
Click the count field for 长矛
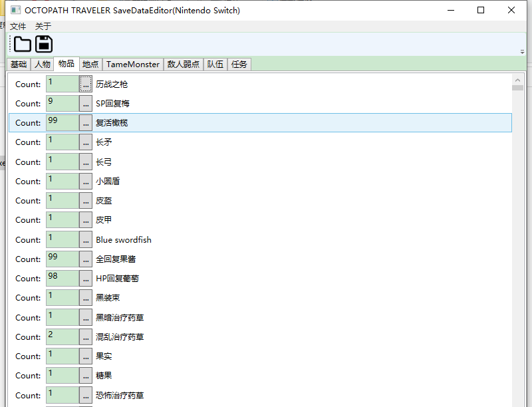pos(63,142)
